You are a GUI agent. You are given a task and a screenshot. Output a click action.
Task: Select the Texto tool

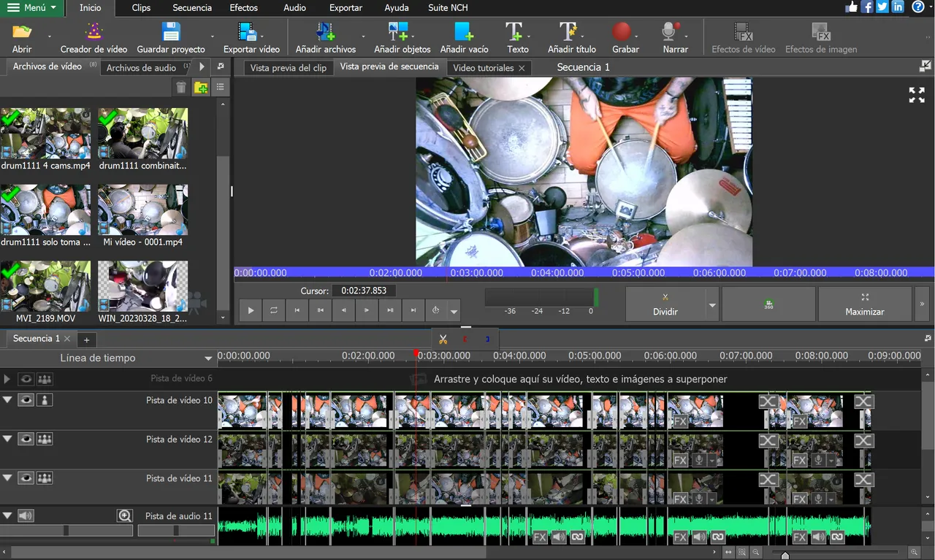[x=514, y=31]
